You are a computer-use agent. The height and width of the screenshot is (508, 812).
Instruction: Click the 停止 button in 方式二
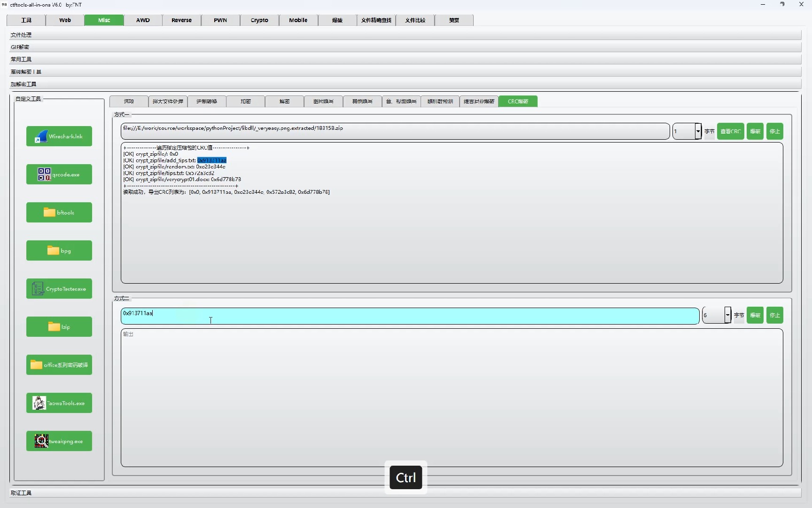click(775, 315)
